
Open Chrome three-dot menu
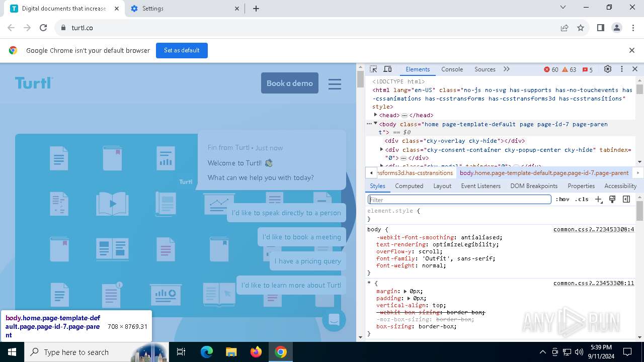tap(633, 28)
